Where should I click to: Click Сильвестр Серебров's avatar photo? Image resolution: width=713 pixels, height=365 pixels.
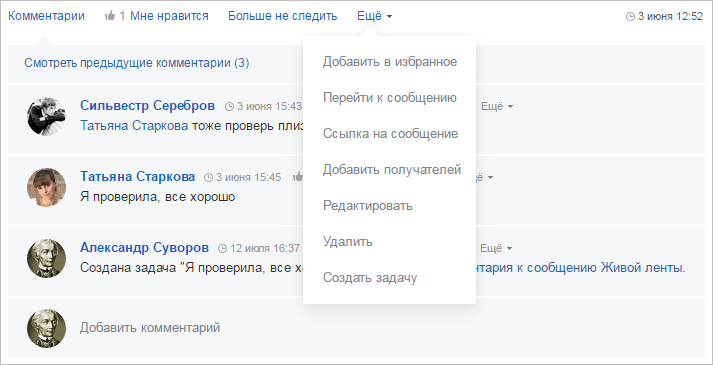(x=46, y=116)
